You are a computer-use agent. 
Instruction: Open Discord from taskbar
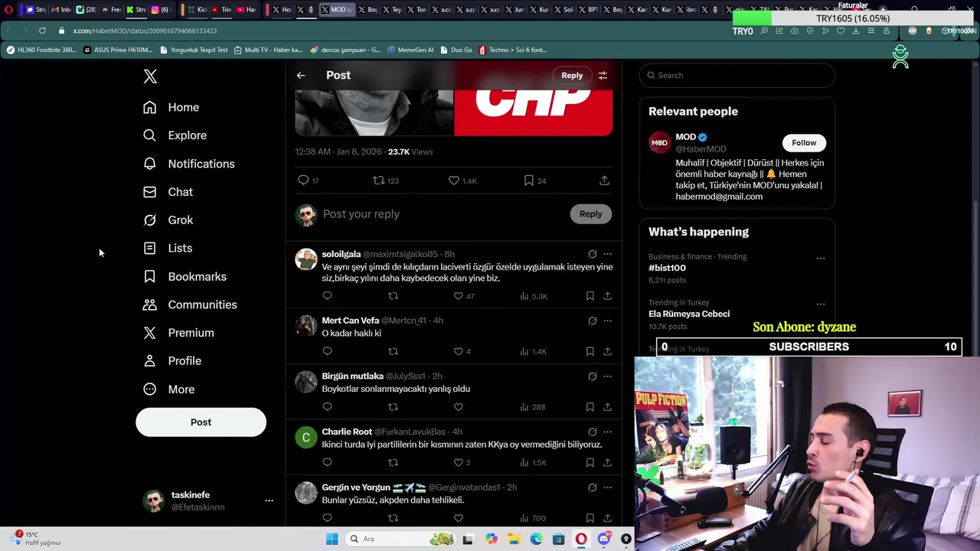(603, 539)
